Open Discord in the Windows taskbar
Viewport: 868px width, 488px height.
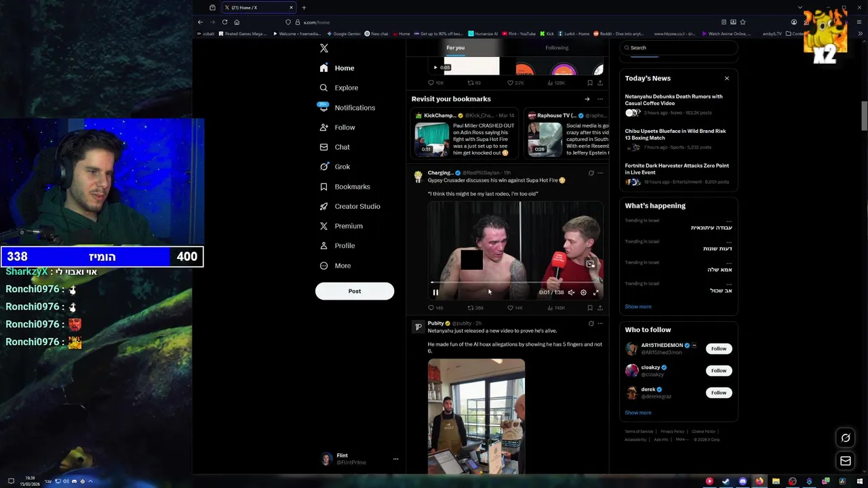(x=743, y=481)
